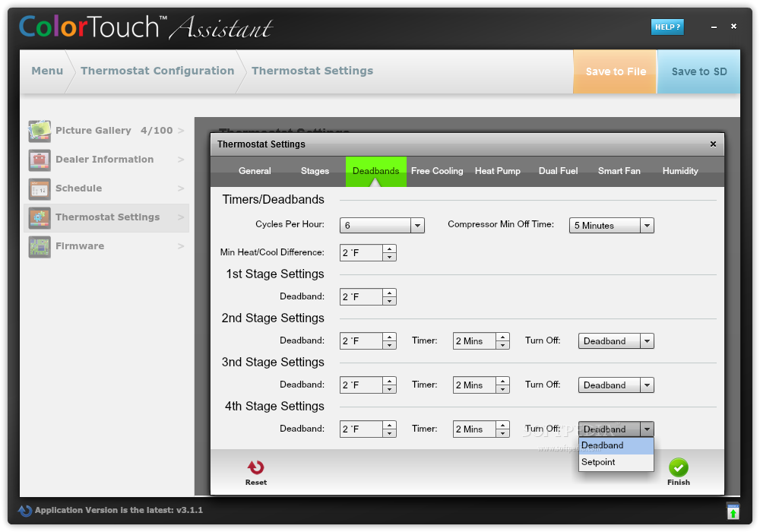760x532 pixels.
Task: Decrease 4th Stage Timer value
Action: click(x=502, y=433)
